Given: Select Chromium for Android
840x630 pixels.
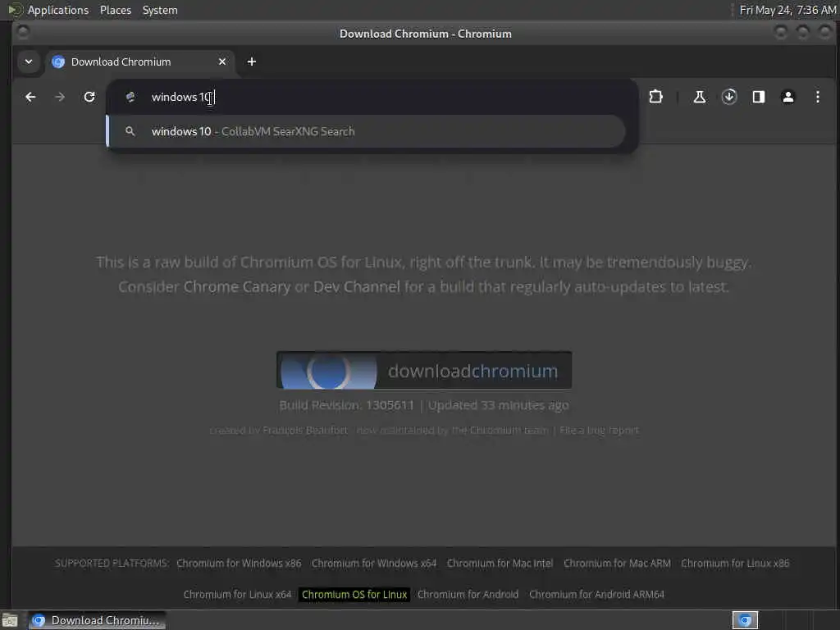Looking at the screenshot, I should 468,595.
